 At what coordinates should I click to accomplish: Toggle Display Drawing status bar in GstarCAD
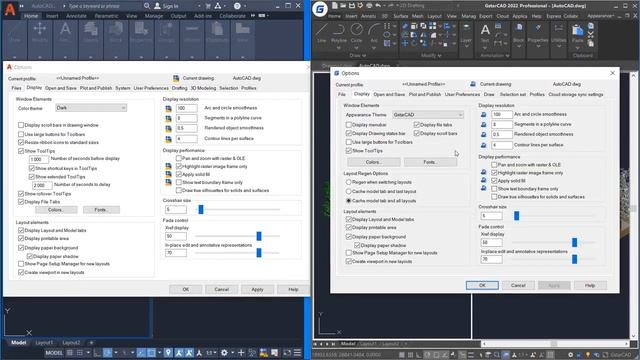coord(349,133)
